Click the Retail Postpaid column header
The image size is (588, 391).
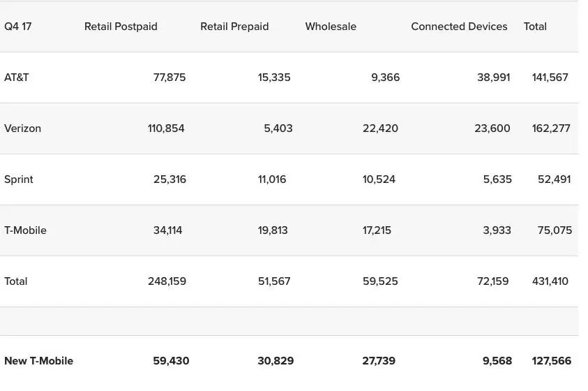click(x=121, y=27)
